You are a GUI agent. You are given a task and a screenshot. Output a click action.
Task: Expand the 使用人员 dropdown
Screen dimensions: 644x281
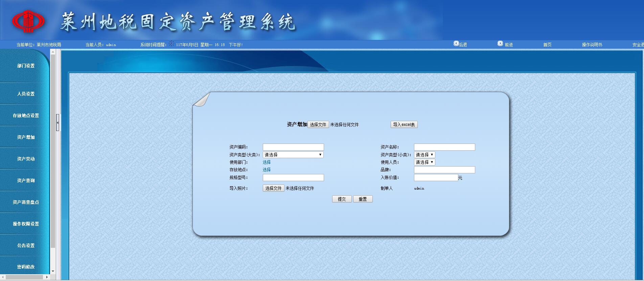pos(424,162)
